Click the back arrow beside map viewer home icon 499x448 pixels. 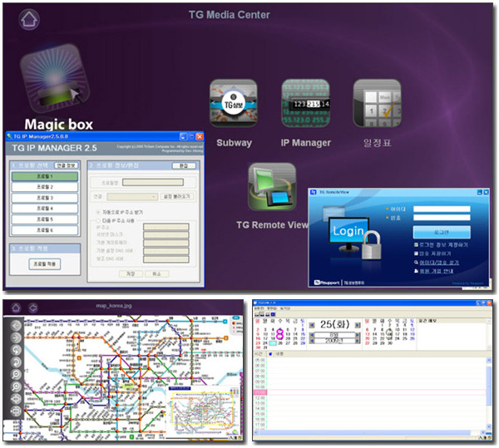coord(32,308)
